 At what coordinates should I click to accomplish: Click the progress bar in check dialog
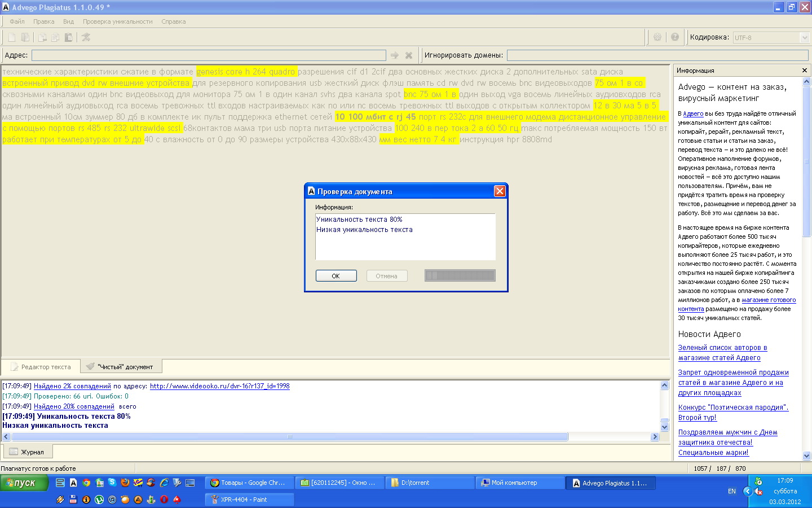pos(460,275)
